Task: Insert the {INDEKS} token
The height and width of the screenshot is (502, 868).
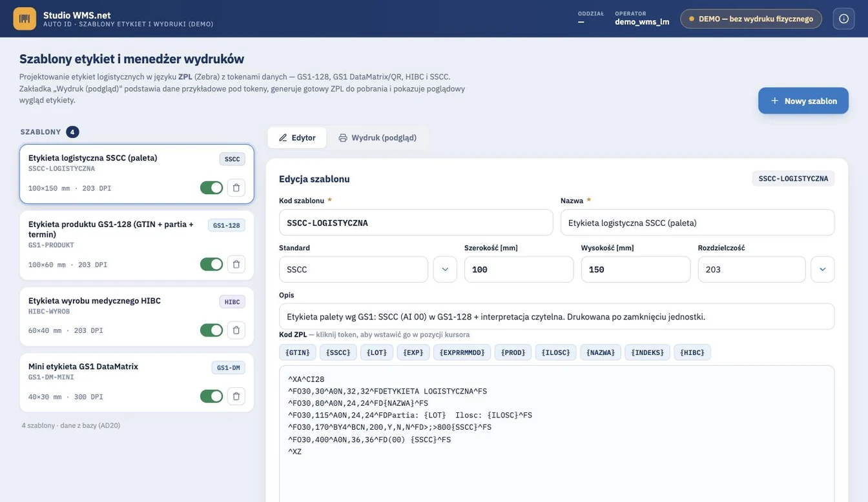Action: (647, 352)
